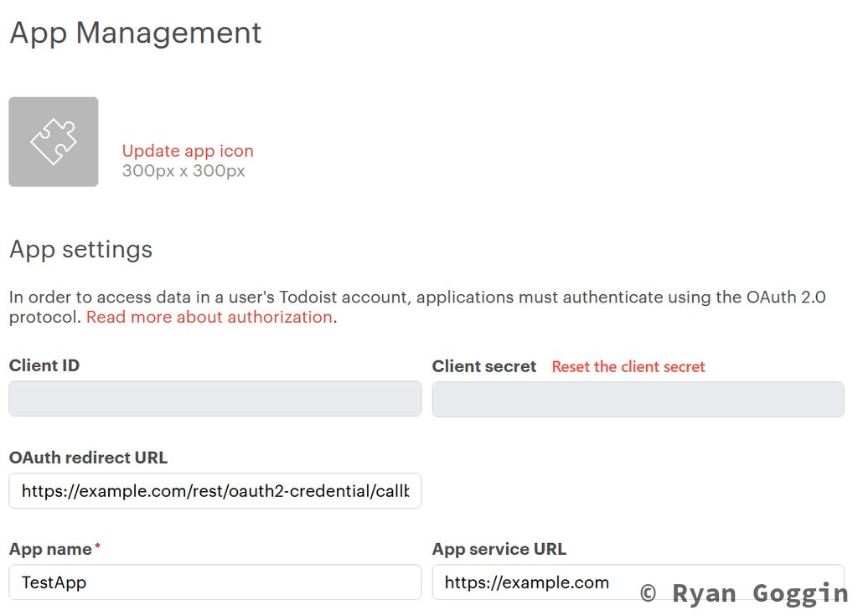Image resolution: width=858 pixels, height=616 pixels.
Task: Click the OAuth redirect URL label
Action: click(88, 458)
